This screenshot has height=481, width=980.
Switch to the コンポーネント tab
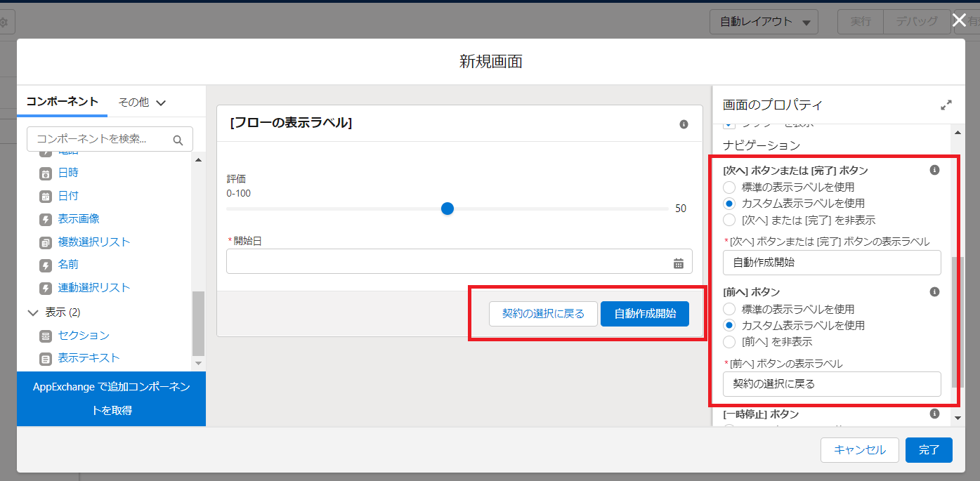62,102
